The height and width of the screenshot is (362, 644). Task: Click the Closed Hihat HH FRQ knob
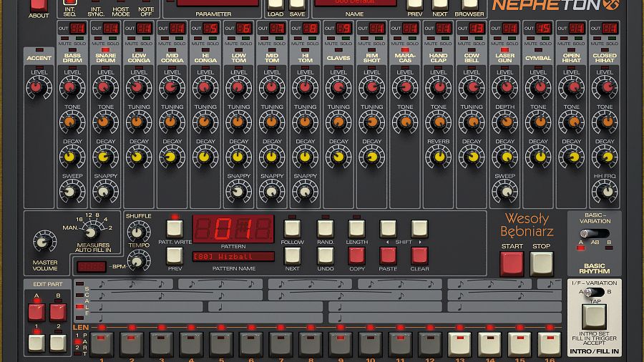coord(606,191)
